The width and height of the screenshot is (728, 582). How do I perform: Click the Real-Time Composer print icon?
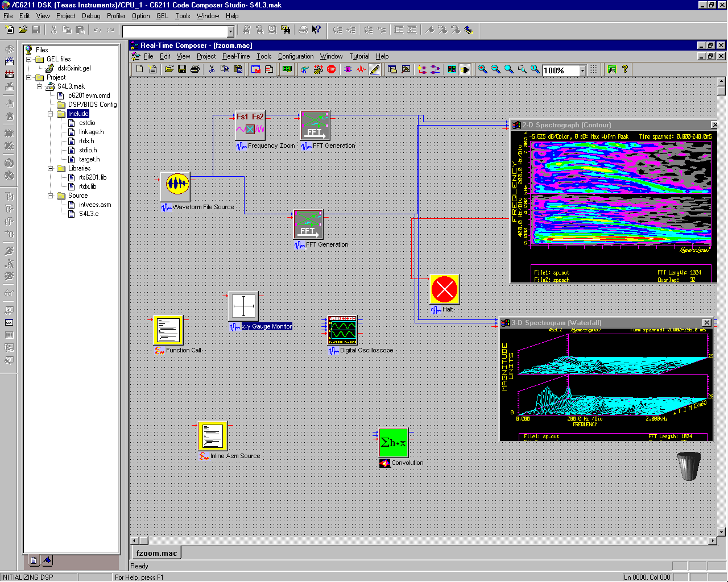click(195, 69)
